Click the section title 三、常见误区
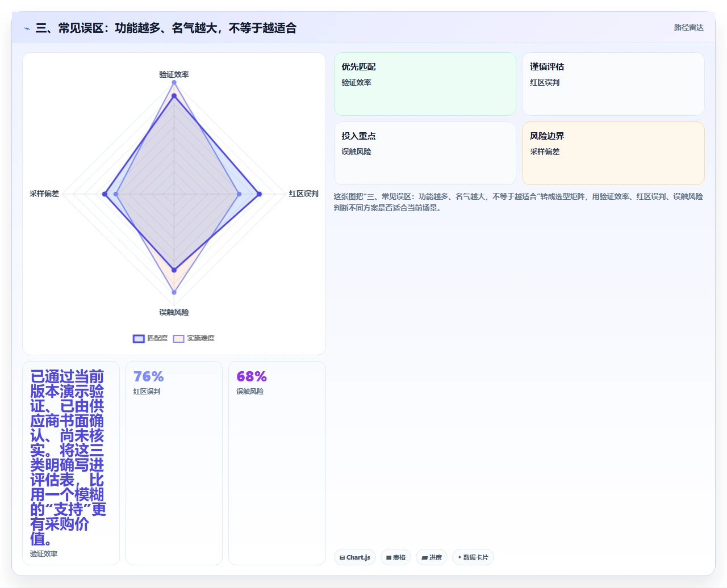 (166, 28)
